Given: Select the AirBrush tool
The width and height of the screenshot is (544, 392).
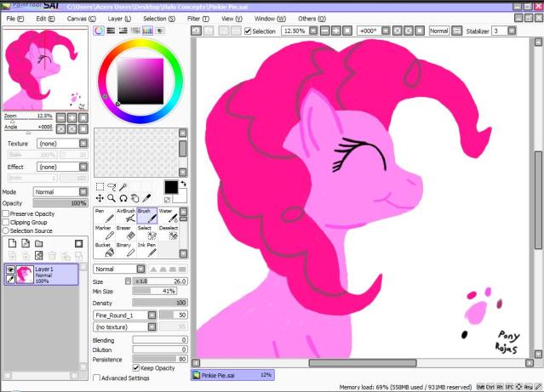Looking at the screenshot, I should 126,216.
